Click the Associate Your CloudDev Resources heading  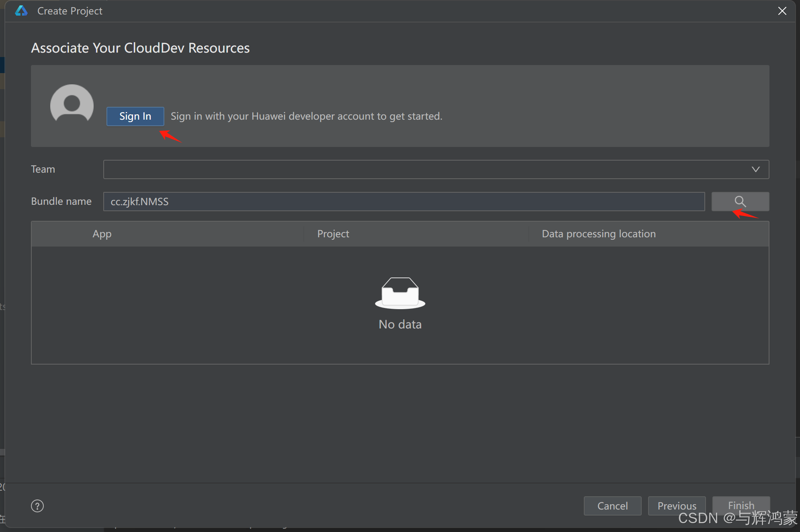click(x=140, y=48)
